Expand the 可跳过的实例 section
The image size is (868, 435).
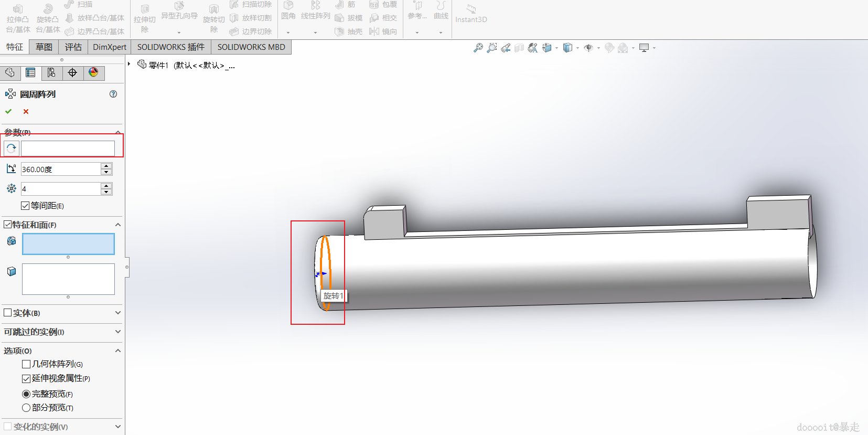pyautogui.click(x=118, y=332)
